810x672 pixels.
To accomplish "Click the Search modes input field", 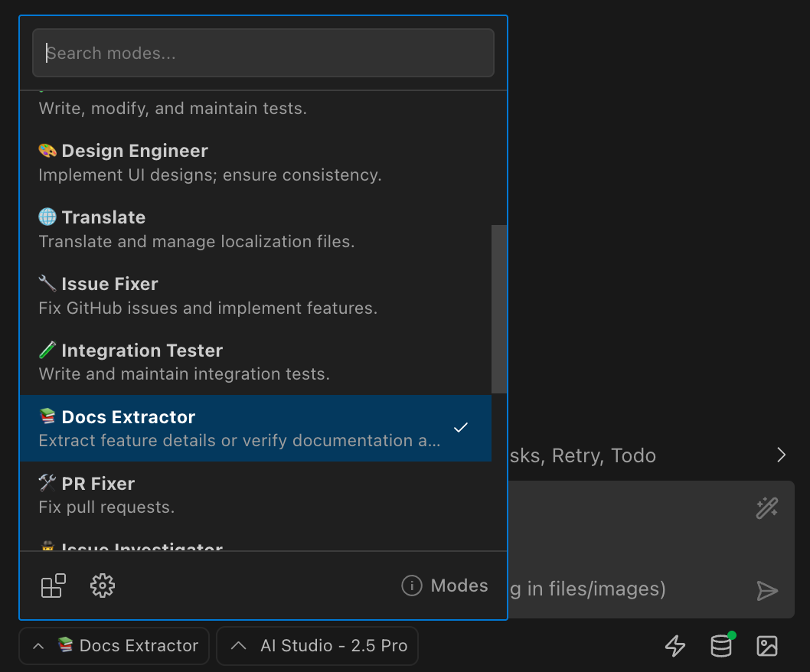I will tap(263, 53).
